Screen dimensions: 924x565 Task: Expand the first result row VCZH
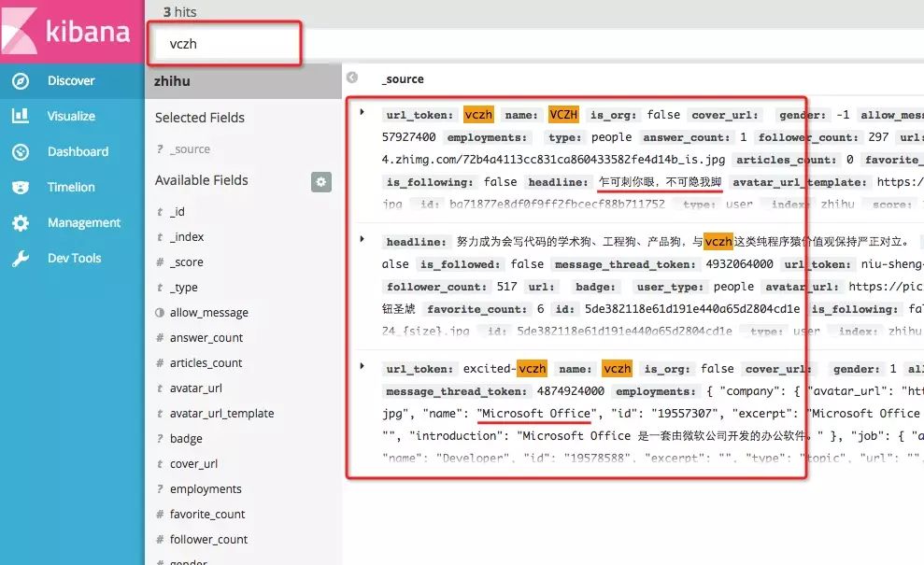point(362,112)
